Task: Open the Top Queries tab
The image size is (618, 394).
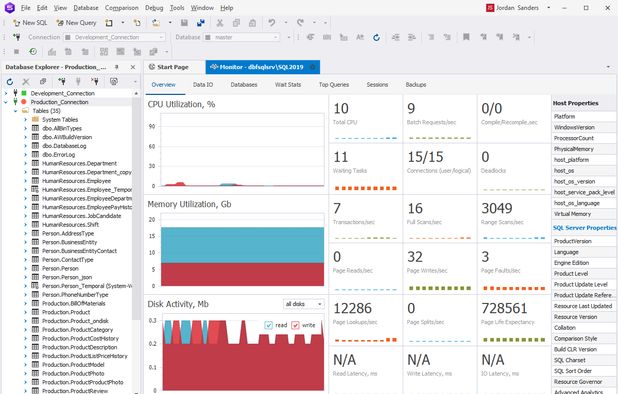Action: tap(334, 85)
